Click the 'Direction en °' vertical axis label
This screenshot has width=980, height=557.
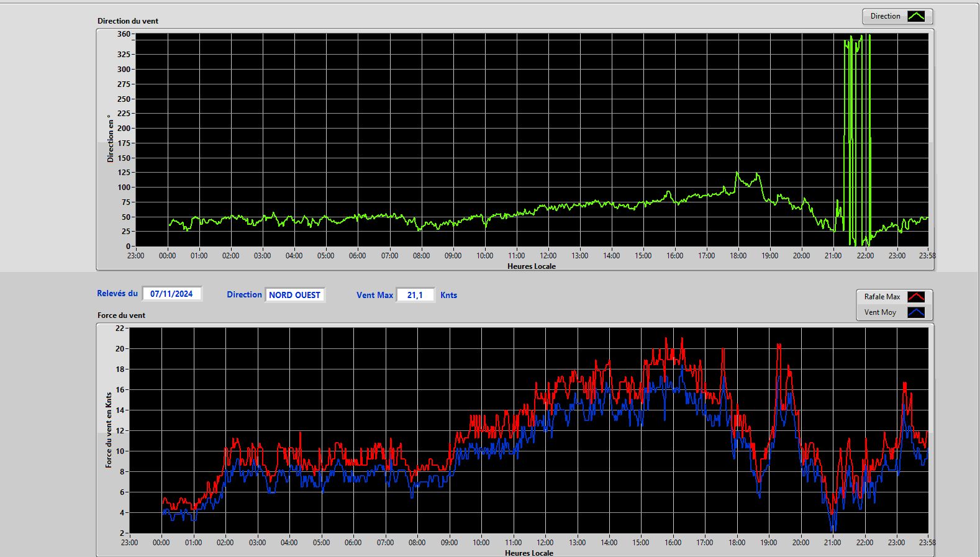tap(111, 138)
